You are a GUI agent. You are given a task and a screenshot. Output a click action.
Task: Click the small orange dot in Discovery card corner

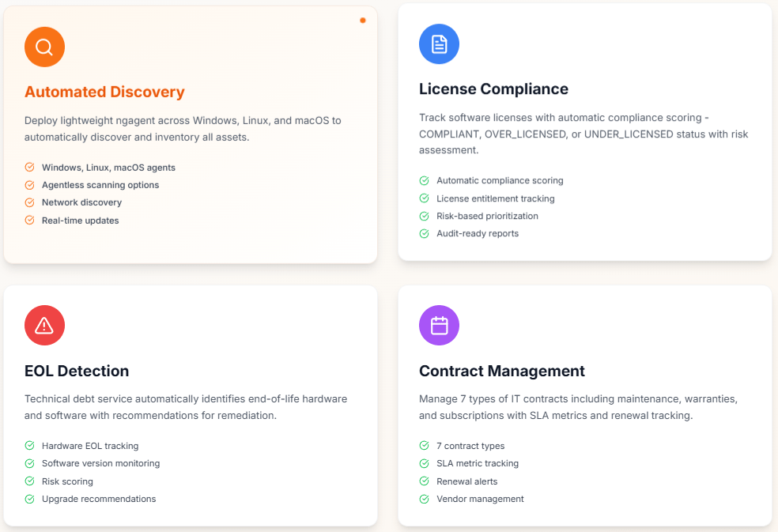pos(363,21)
